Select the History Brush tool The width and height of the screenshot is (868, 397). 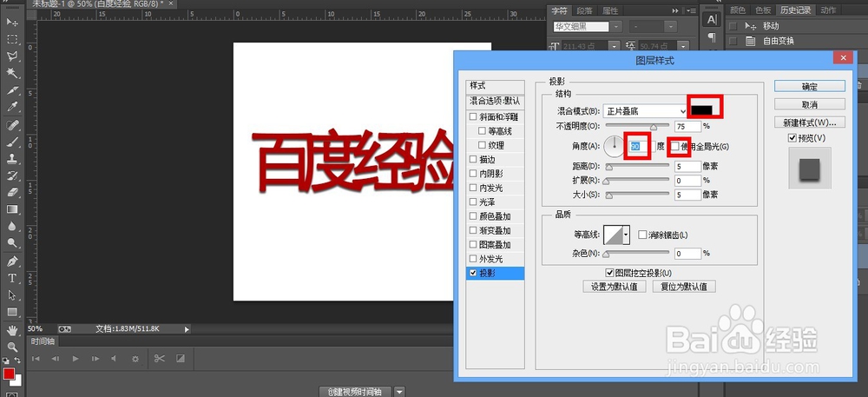point(12,175)
